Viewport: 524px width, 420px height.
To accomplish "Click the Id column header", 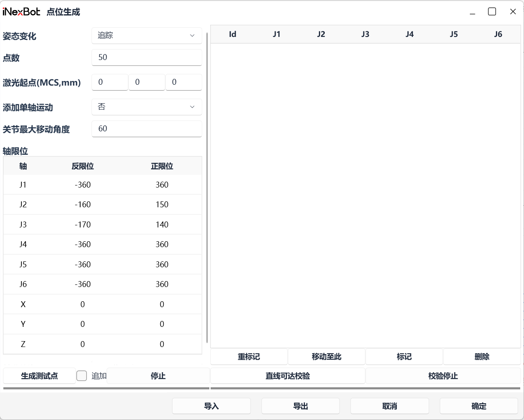I will click(x=232, y=34).
